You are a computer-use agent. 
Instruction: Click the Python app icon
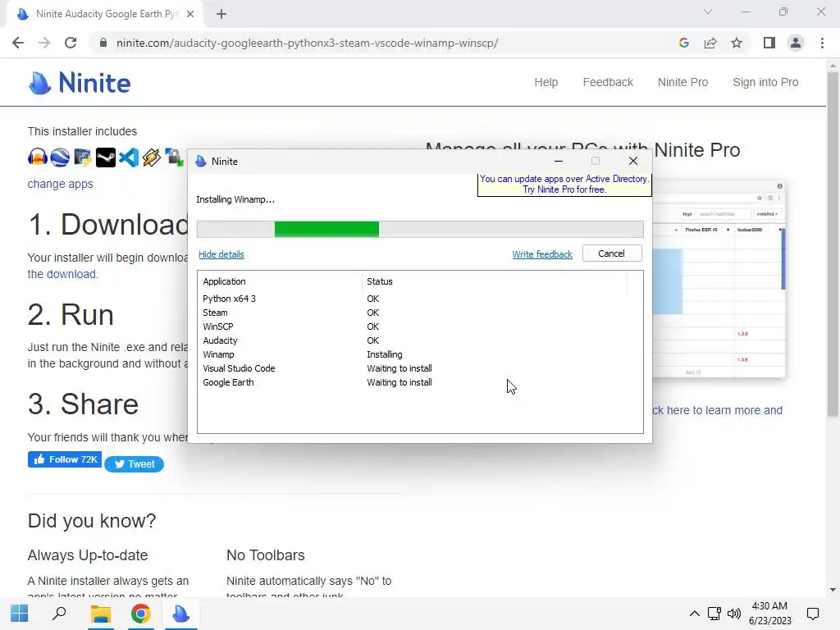coord(83,157)
